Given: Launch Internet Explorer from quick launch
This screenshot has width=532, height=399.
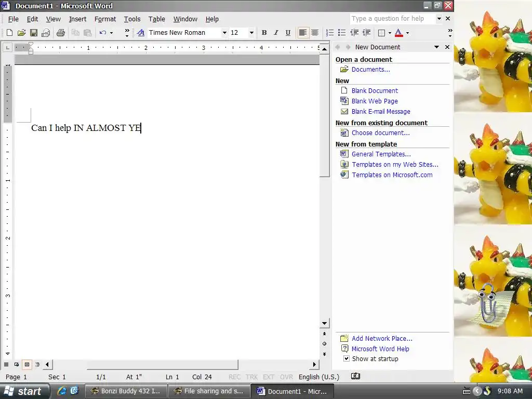Looking at the screenshot, I should click(62, 391).
